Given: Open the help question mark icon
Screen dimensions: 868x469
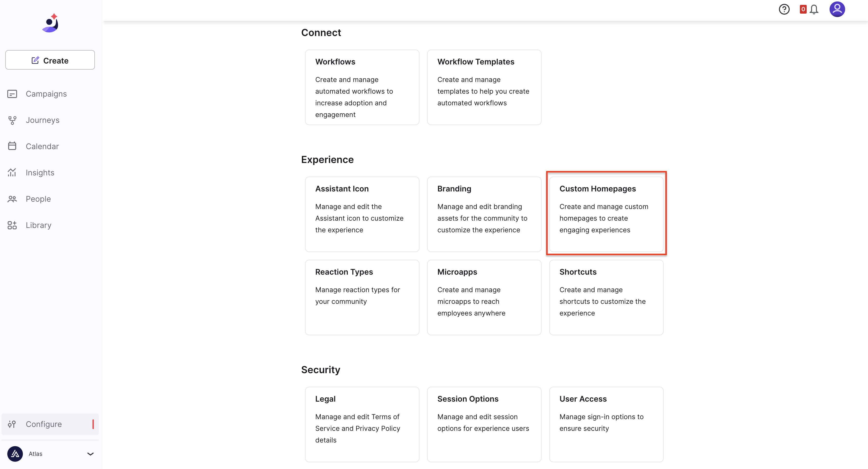Looking at the screenshot, I should [784, 9].
